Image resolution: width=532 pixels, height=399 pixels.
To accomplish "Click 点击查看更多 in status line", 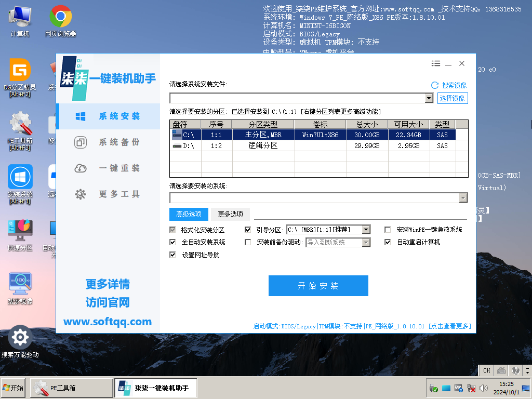I will 450,326.
